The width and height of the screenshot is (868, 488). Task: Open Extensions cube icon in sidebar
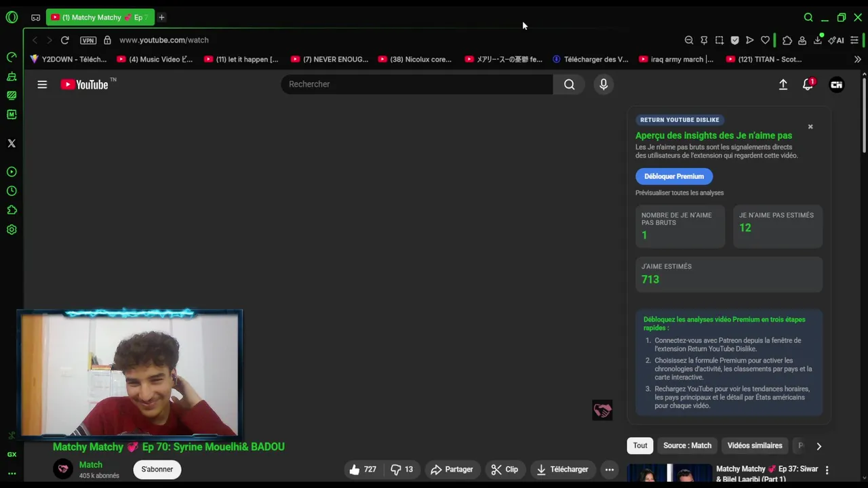(x=12, y=210)
